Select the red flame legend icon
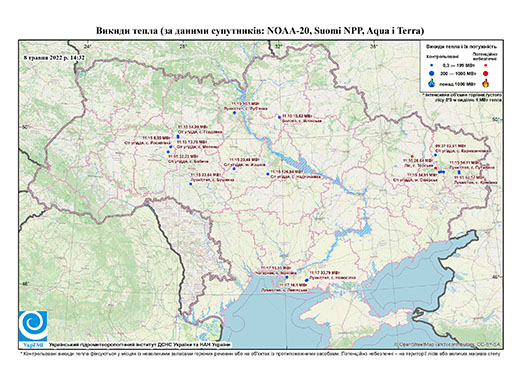 point(486,83)
